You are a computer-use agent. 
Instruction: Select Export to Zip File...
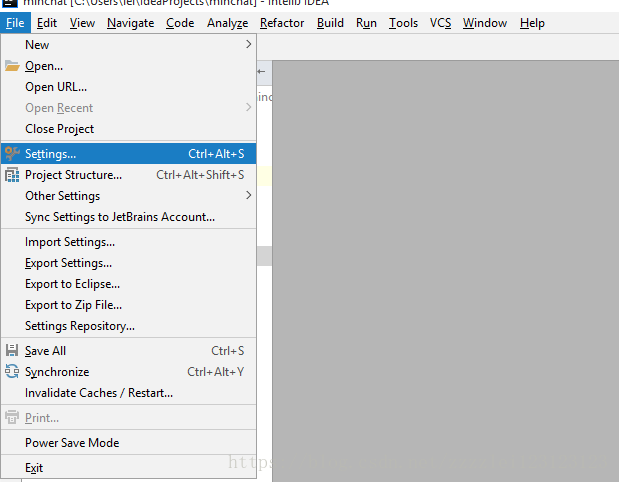128,305
